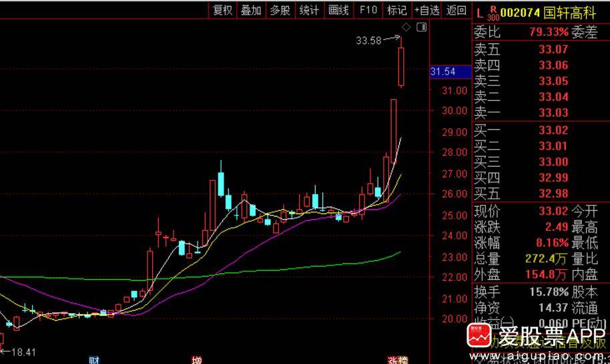Open the 复权 toolbar menu

point(222,11)
